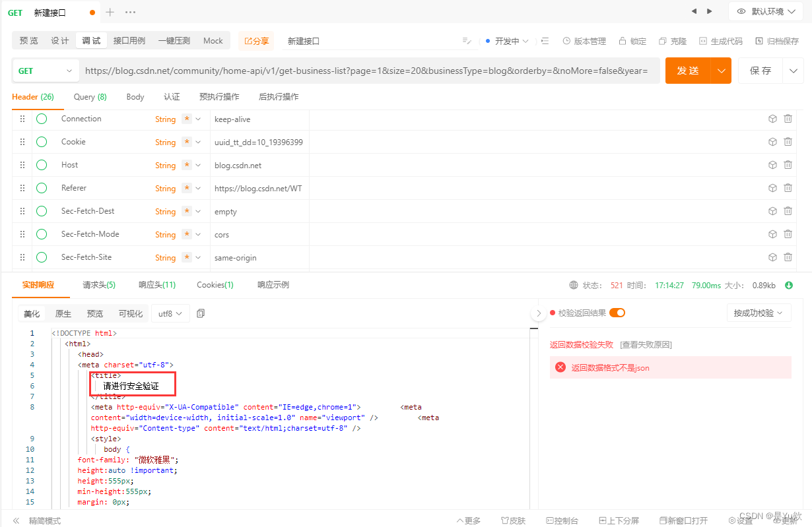
Task: Uncheck the Referer header checkbox
Action: [42, 188]
